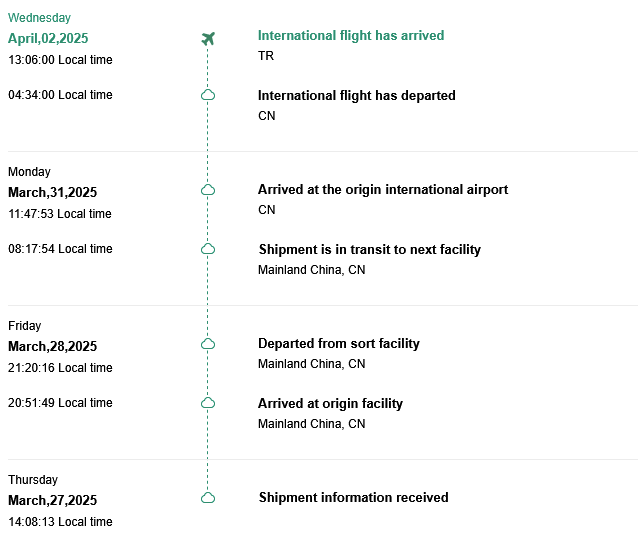
Task: Click Arrived at the origin international airport text
Action: pos(382,190)
